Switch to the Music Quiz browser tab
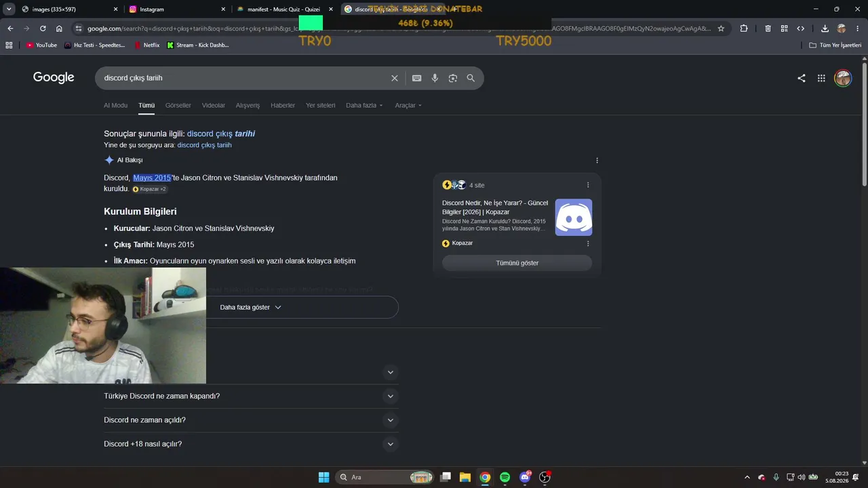This screenshot has height=488, width=868. tap(285, 9)
